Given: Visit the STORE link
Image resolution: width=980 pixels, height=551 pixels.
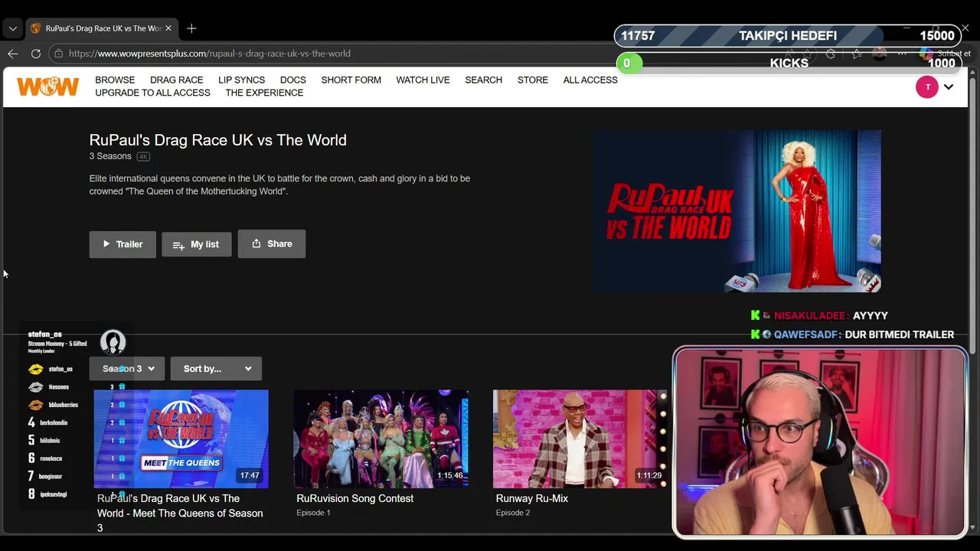Looking at the screenshot, I should 533,80.
